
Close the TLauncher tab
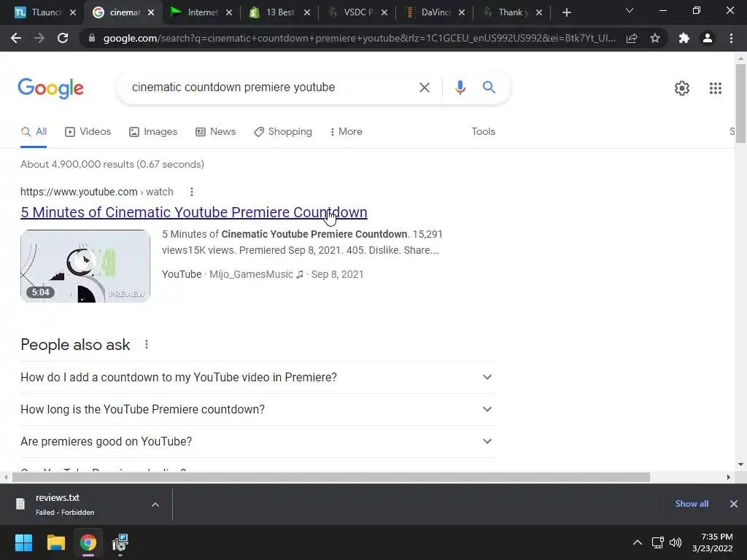click(x=73, y=12)
